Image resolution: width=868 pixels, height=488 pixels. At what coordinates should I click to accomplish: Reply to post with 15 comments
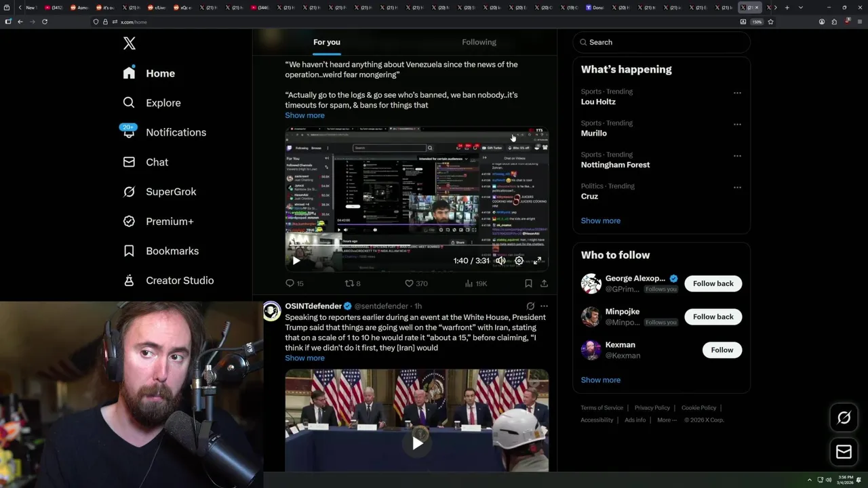(x=294, y=283)
